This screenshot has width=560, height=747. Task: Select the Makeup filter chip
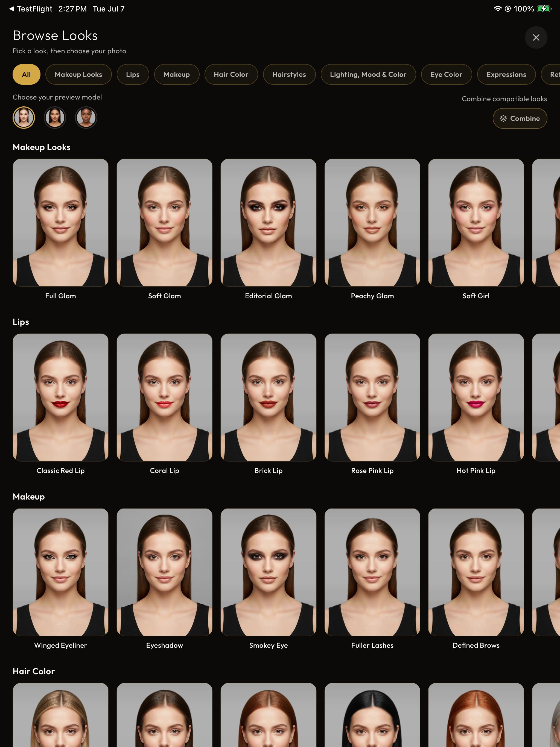[177, 74]
